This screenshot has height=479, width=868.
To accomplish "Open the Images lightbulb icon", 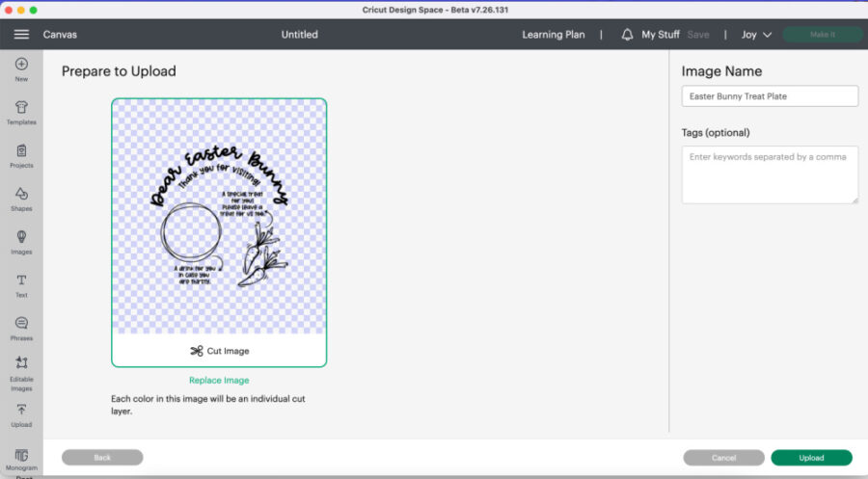I will click(21, 237).
